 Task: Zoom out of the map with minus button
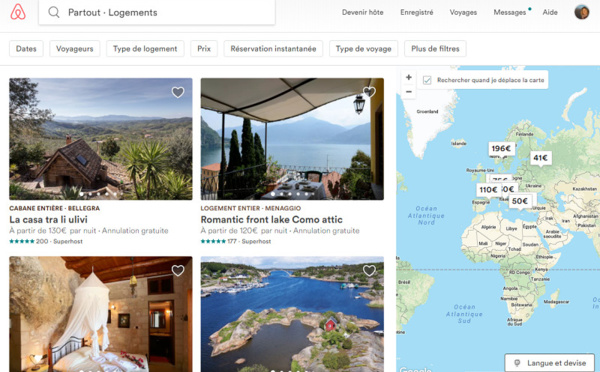click(x=409, y=92)
